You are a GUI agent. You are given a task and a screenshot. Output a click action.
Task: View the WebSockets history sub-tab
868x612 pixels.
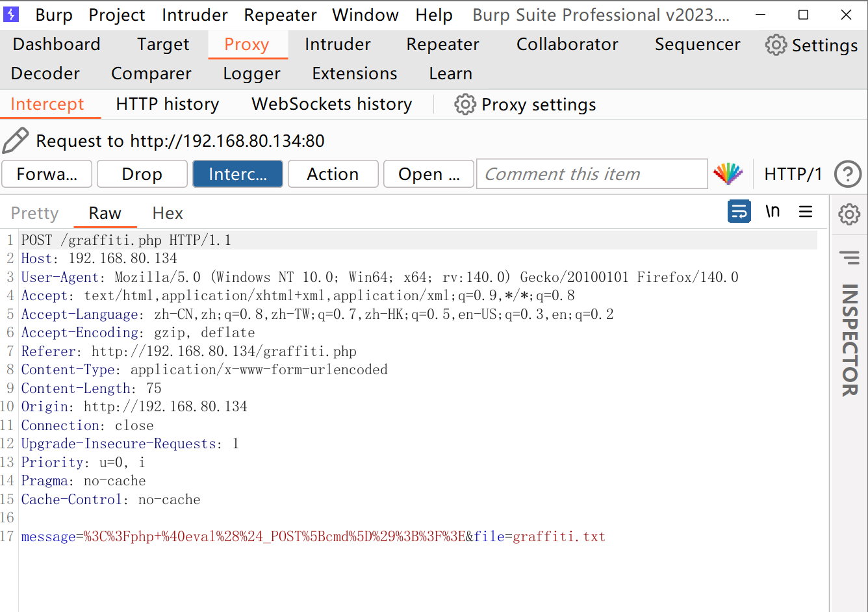tap(332, 104)
